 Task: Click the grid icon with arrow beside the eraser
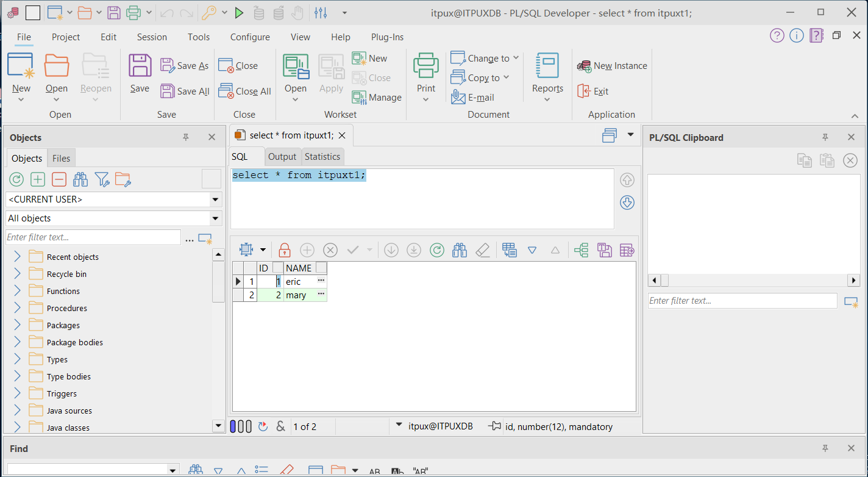(510, 249)
